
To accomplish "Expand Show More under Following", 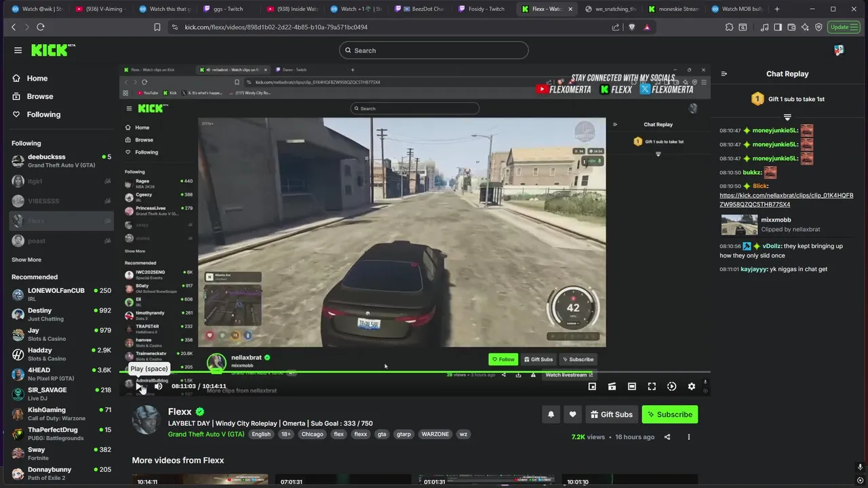I will point(26,260).
